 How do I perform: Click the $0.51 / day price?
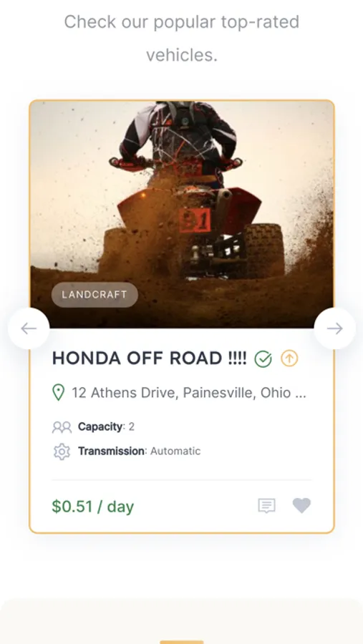[93, 507]
